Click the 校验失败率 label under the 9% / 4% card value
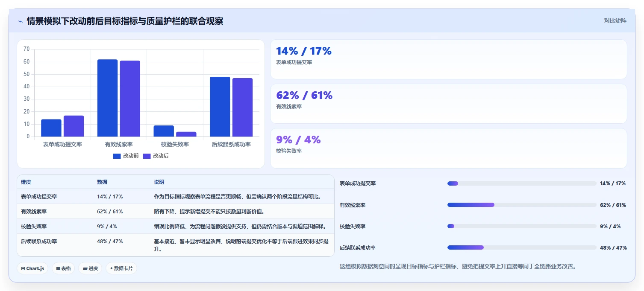The height and width of the screenshot is (291, 644). 289,151
